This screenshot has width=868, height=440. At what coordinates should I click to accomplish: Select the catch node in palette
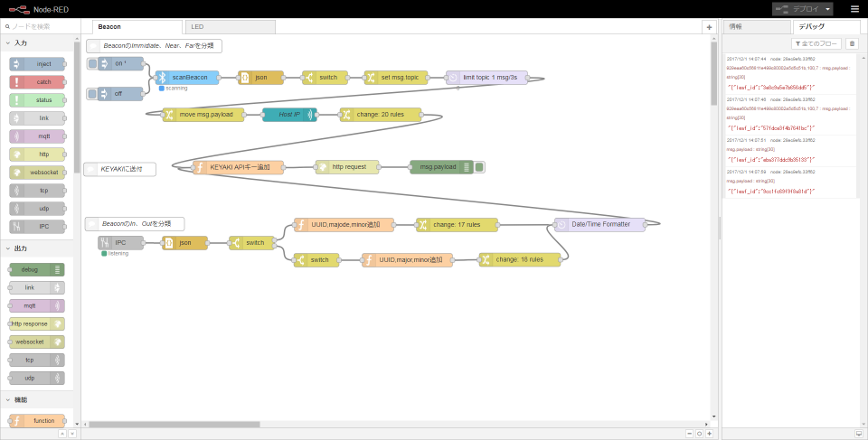(x=37, y=82)
